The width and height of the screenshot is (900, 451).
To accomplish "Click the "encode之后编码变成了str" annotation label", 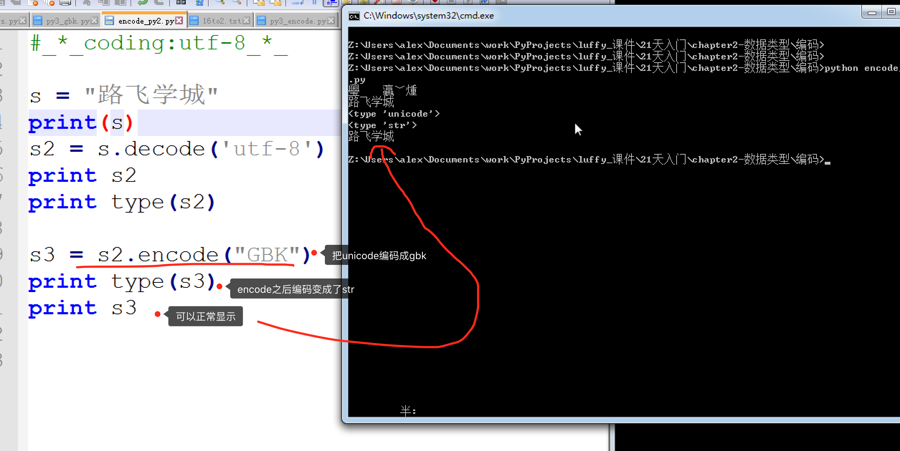I will pyautogui.click(x=295, y=289).
